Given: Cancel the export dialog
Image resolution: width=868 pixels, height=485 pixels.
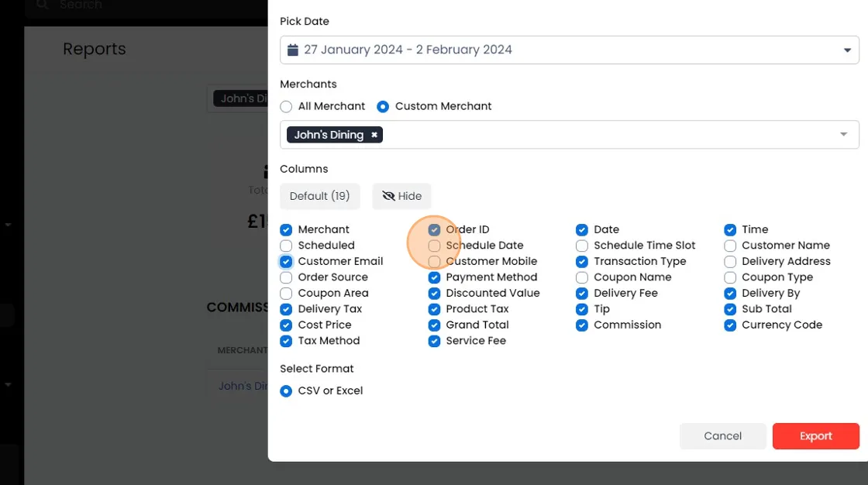Looking at the screenshot, I should pos(722,435).
